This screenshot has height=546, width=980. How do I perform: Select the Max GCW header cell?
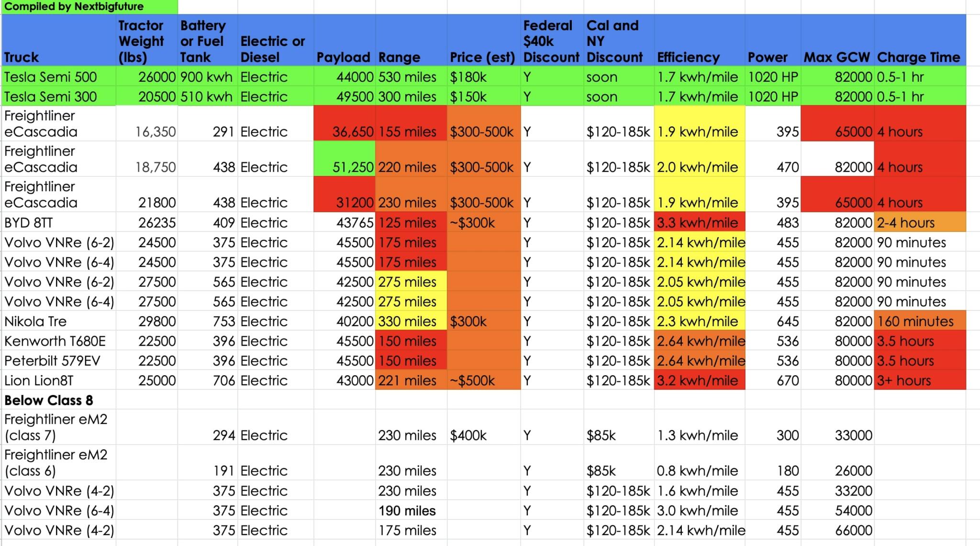pyautogui.click(x=837, y=40)
